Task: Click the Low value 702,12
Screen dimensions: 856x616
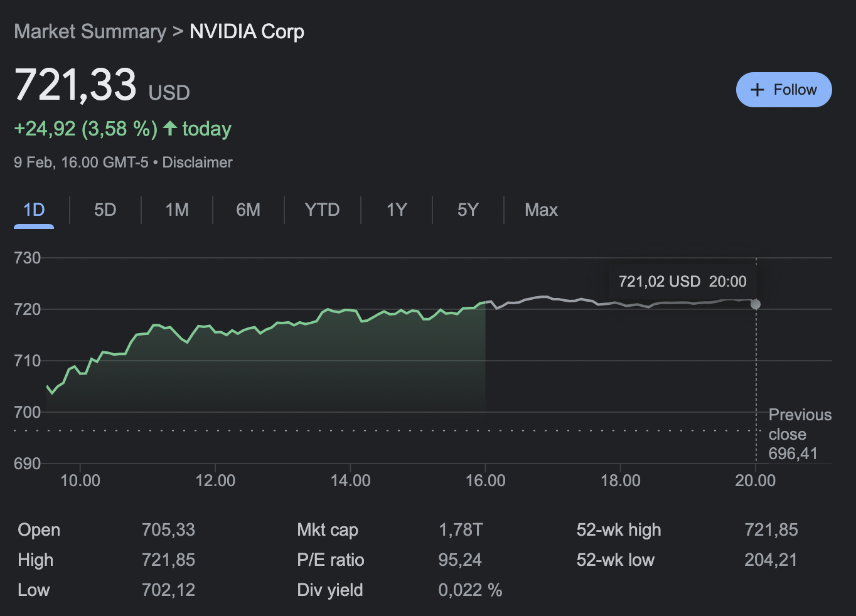Action: click(x=168, y=590)
